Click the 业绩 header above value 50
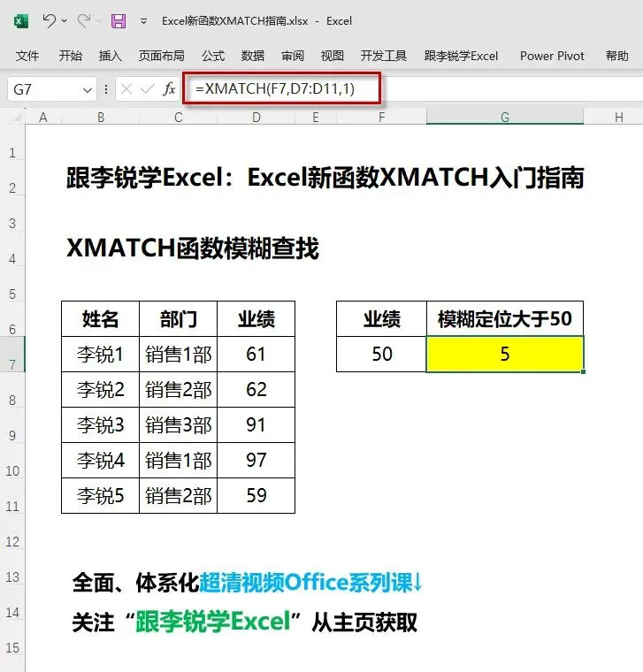The height and width of the screenshot is (672, 643). tap(381, 319)
